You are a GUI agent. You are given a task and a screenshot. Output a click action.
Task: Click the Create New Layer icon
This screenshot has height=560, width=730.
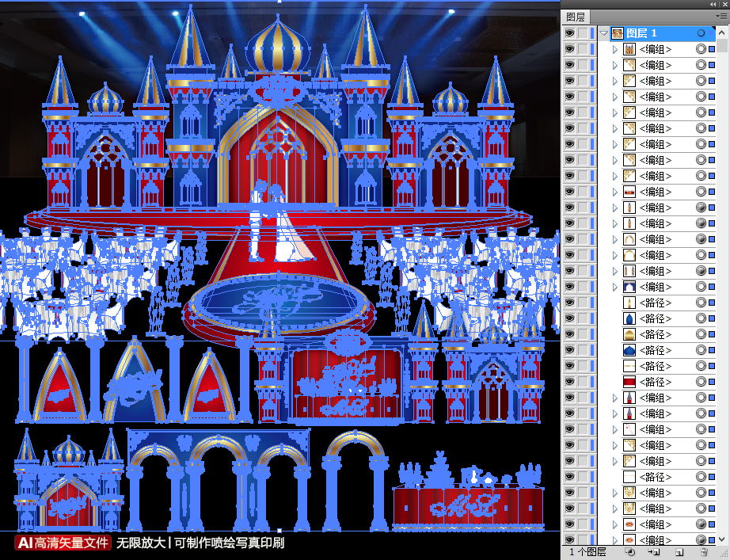pyautogui.click(x=679, y=553)
